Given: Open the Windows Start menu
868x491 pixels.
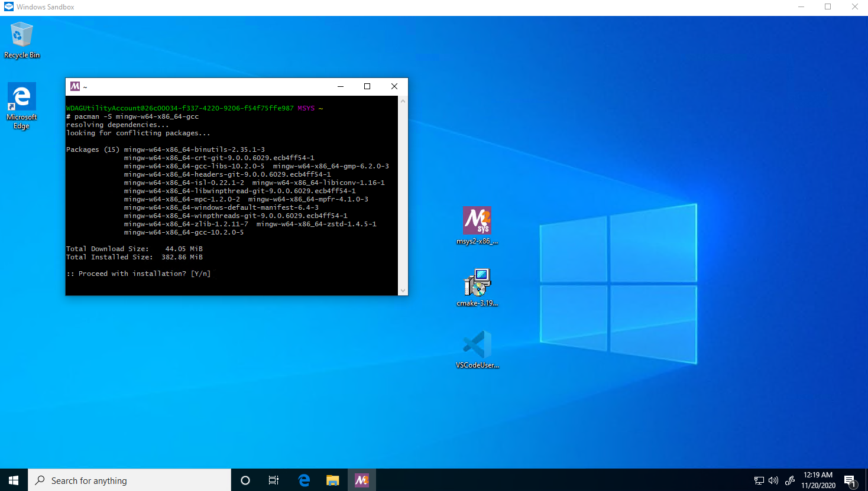Looking at the screenshot, I should [14, 480].
